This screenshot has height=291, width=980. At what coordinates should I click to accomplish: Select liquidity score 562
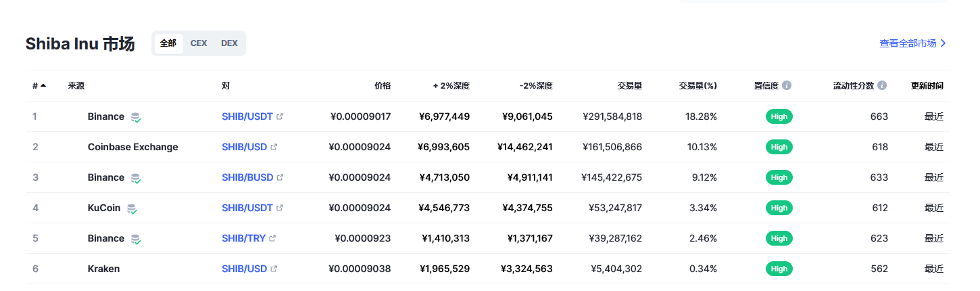[x=879, y=269]
